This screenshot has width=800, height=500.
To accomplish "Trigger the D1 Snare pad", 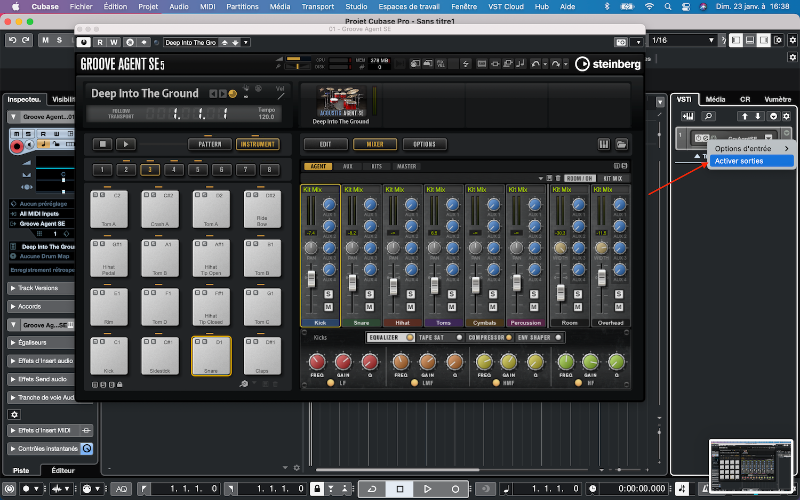I will (211, 356).
